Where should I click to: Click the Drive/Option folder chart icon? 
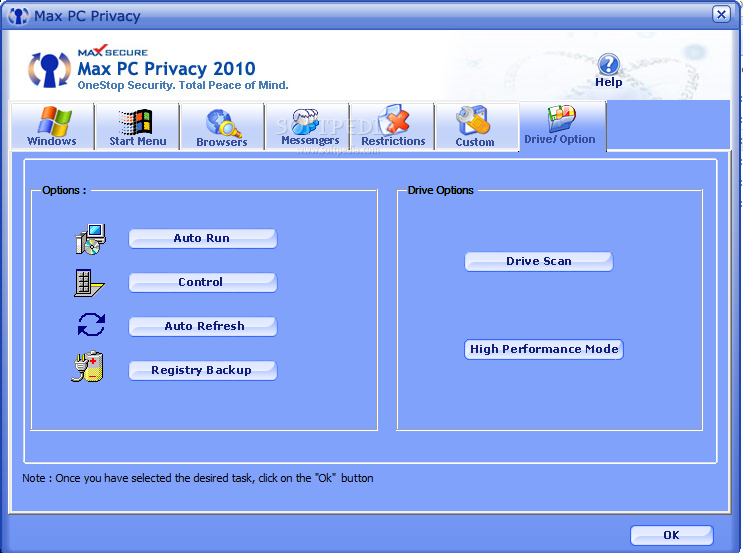[562, 118]
